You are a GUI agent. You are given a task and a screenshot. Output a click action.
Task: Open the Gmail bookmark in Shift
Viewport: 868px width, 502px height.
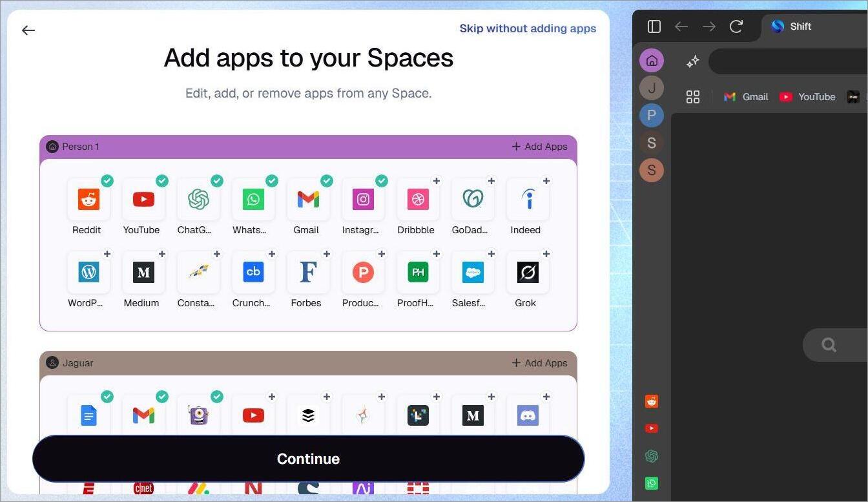coord(746,97)
